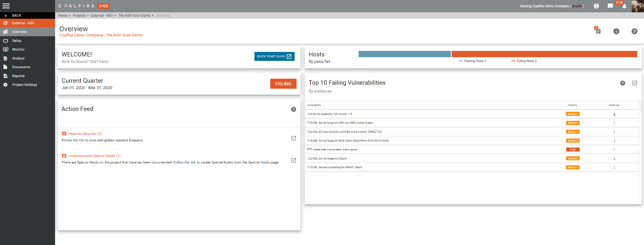Click The ASV Scan Demo breadcrumb
Image resolution: width=644 pixels, height=245 pixels.
[134, 16]
